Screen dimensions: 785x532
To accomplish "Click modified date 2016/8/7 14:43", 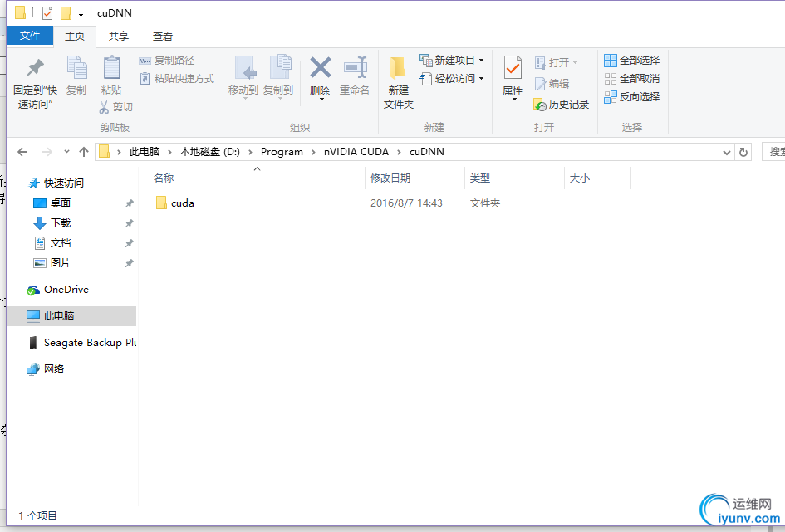I will [406, 203].
